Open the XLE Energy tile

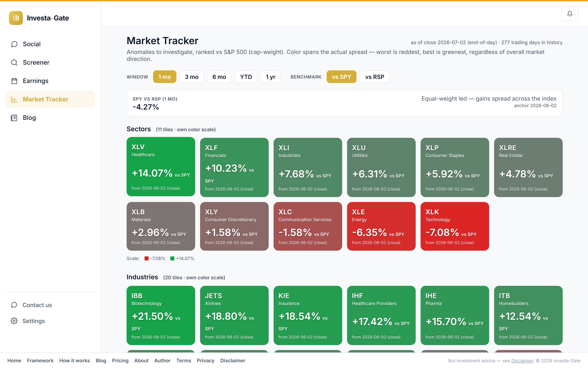381,226
